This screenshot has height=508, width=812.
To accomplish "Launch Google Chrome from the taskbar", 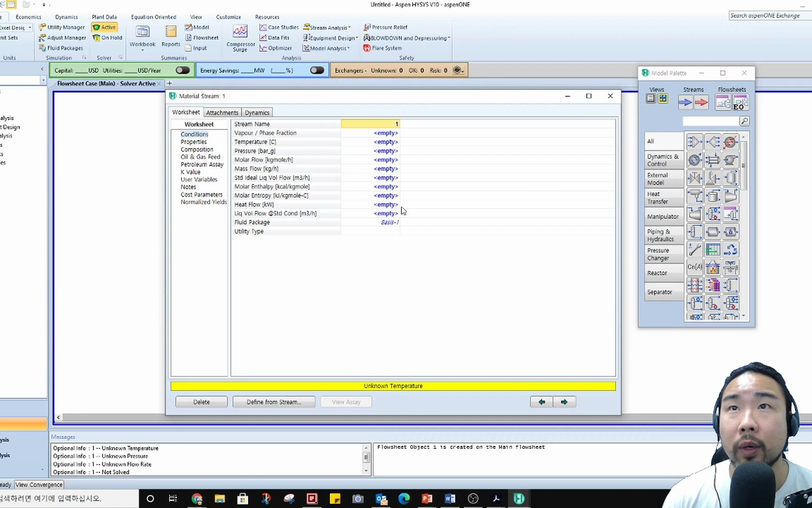I will pyautogui.click(x=197, y=499).
